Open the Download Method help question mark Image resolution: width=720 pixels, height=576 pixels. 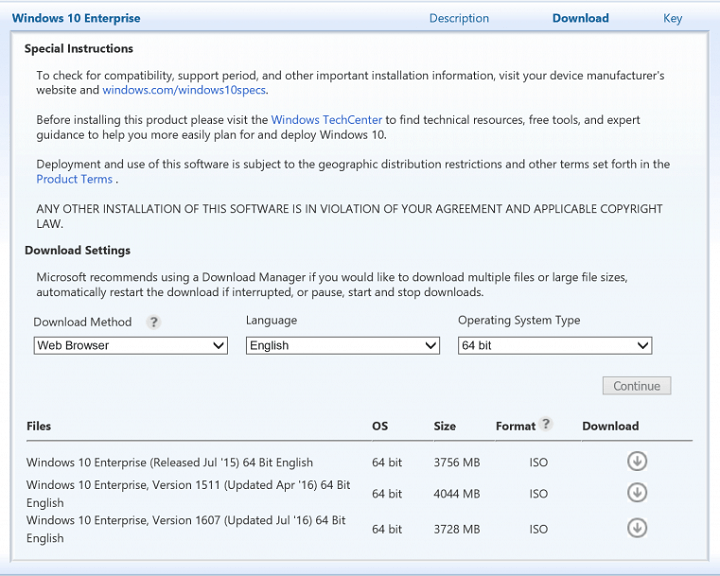point(154,322)
